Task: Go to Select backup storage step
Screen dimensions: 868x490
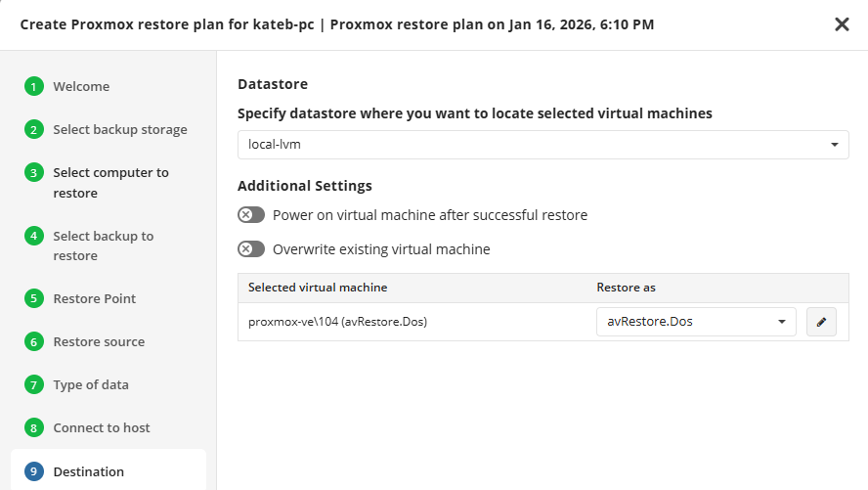Action: pos(119,130)
